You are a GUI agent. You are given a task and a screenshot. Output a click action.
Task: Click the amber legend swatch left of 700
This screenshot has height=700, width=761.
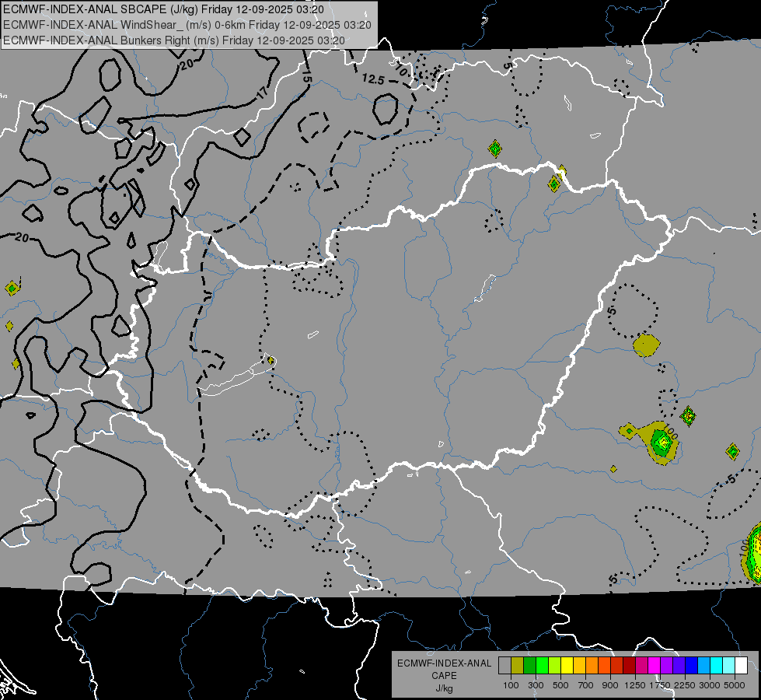pyautogui.click(x=579, y=665)
